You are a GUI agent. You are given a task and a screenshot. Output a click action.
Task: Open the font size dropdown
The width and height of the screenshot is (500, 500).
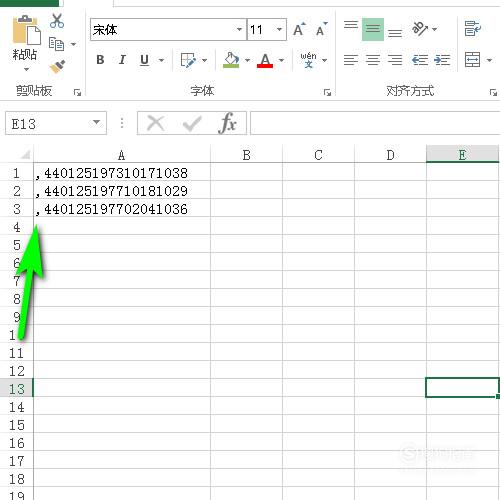tap(279, 30)
